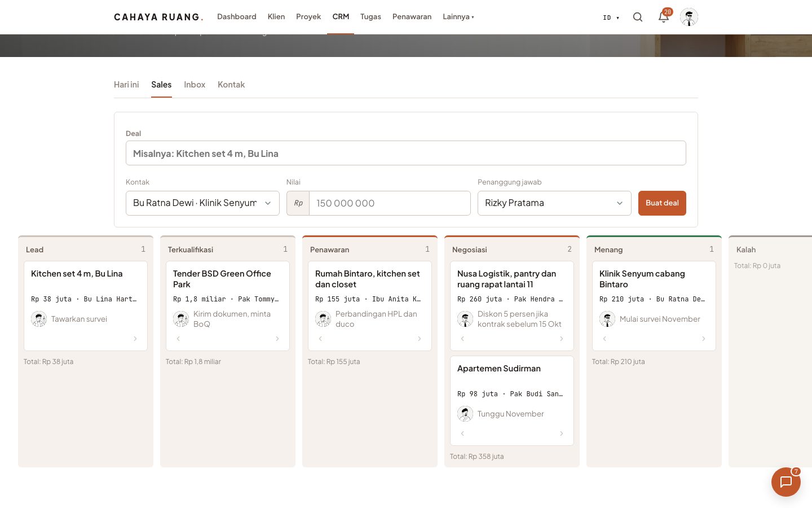812x508 pixels.
Task: Focus the Nilai amount input field
Action: pos(390,203)
